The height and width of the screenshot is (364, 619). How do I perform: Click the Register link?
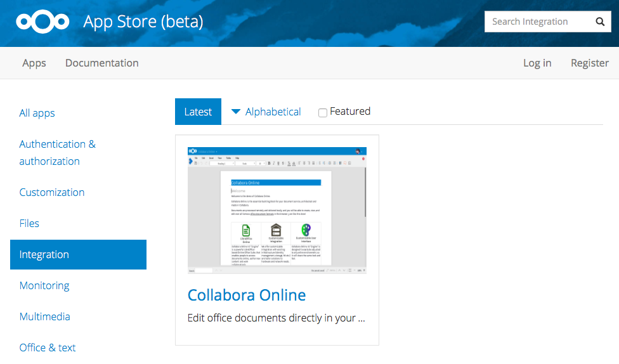click(590, 63)
